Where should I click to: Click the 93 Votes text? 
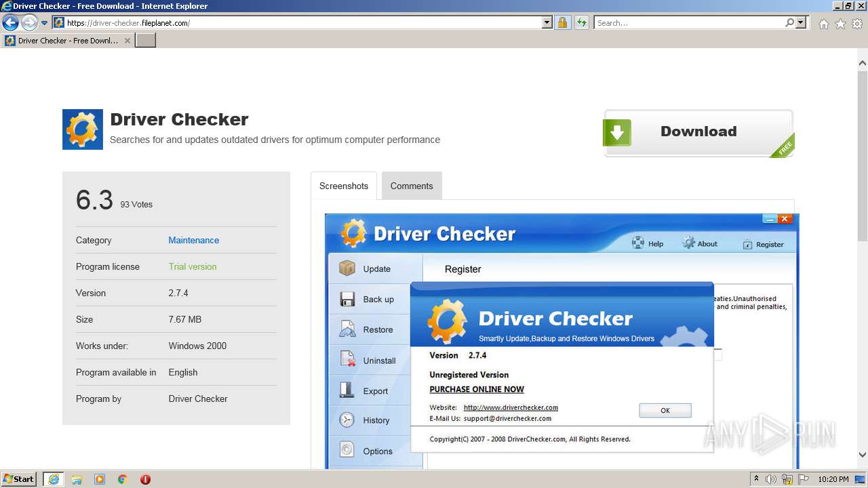[x=136, y=204]
